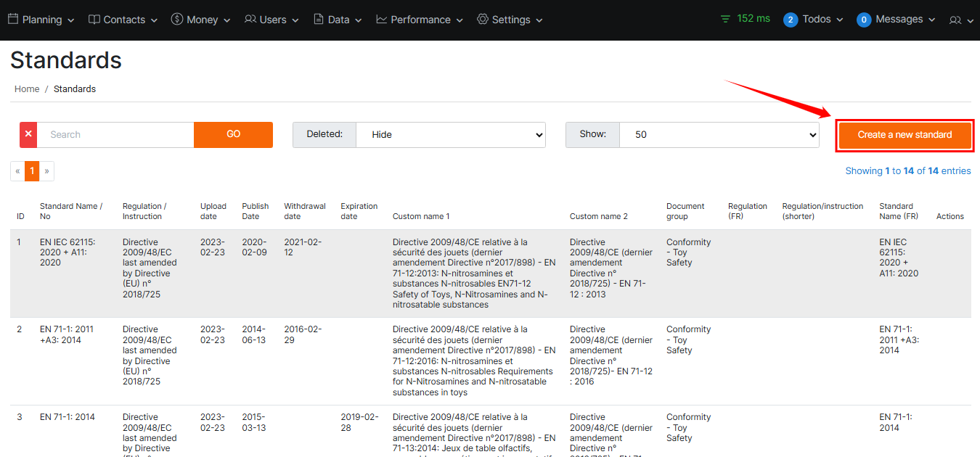
Task: Click the Money dollar icon
Action: [177, 20]
